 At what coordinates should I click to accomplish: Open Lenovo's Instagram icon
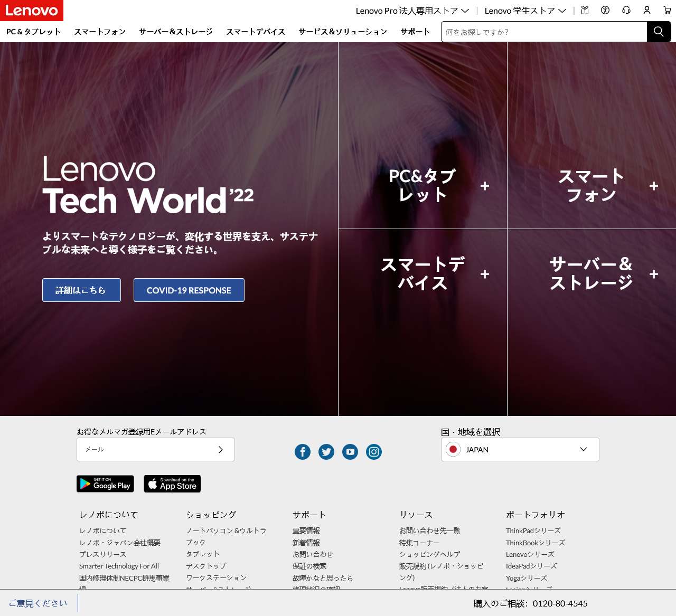tap(374, 452)
